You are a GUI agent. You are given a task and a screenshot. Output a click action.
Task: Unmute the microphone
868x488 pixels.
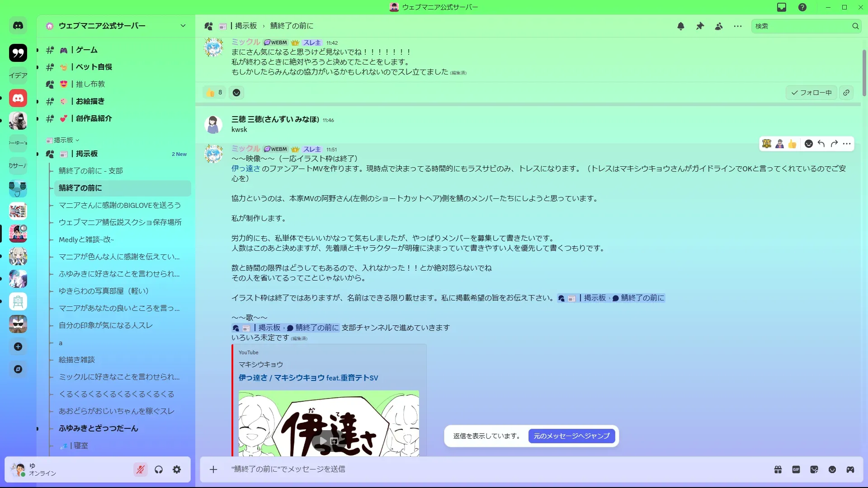coord(141,469)
